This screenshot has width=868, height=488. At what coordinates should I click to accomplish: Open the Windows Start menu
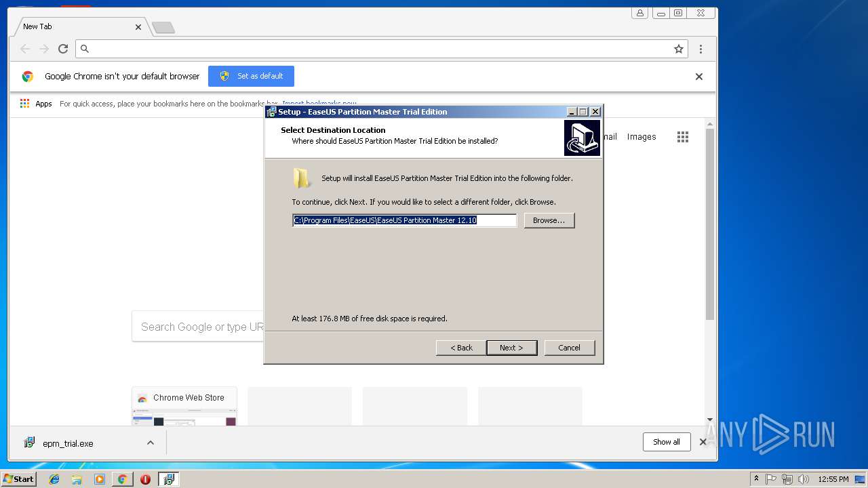[x=18, y=479]
